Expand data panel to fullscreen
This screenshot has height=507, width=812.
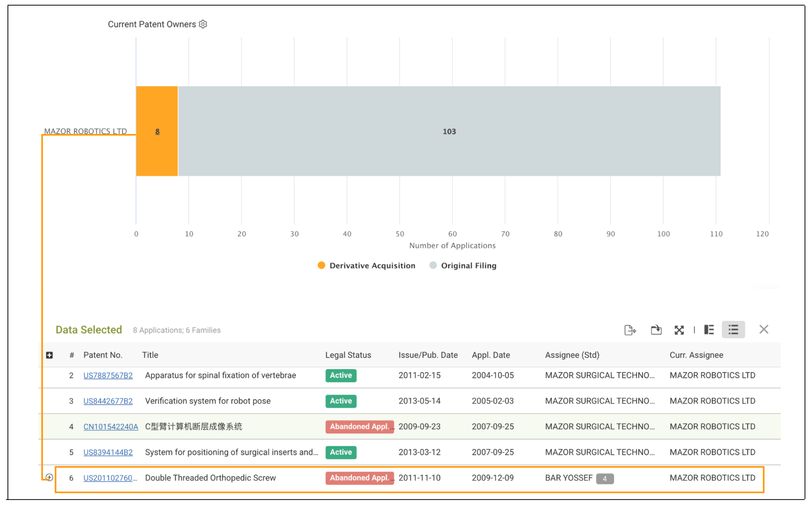679,330
